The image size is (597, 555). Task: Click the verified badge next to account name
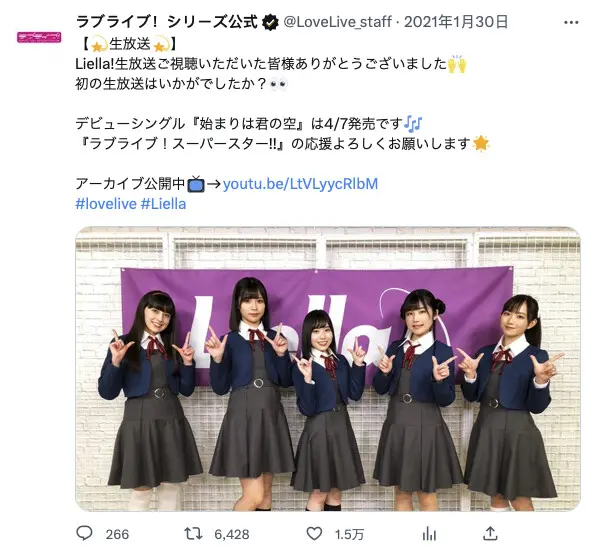coord(270,22)
